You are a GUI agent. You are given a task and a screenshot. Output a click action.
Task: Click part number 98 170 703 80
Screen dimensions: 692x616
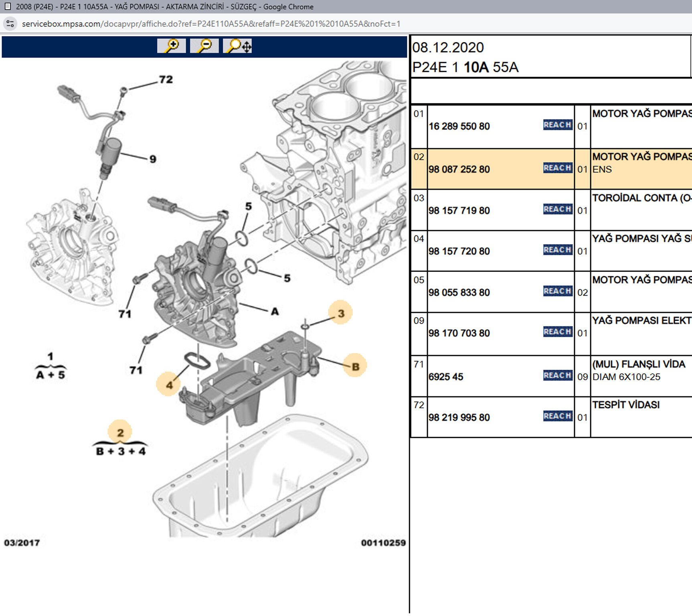(459, 333)
